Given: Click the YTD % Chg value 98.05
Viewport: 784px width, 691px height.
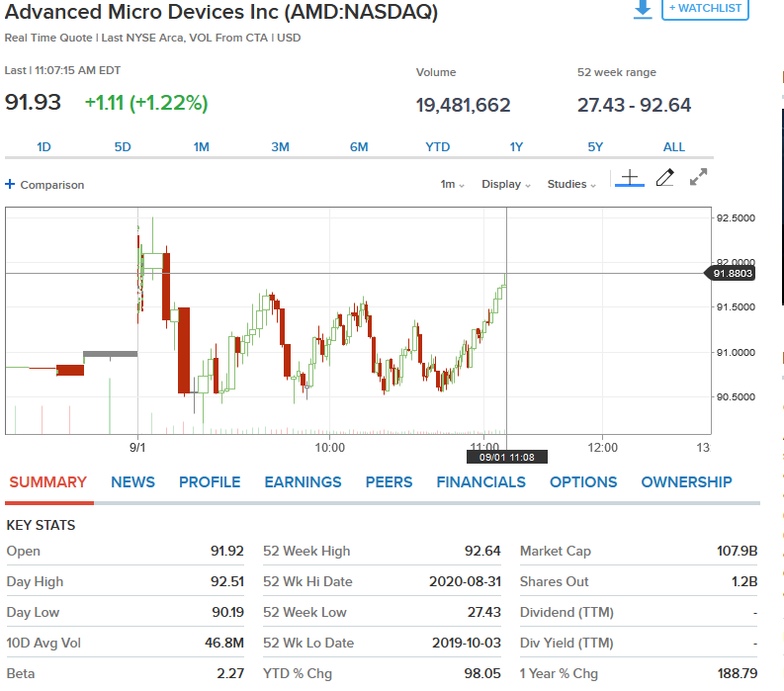Looking at the screenshot, I should click(482, 673).
